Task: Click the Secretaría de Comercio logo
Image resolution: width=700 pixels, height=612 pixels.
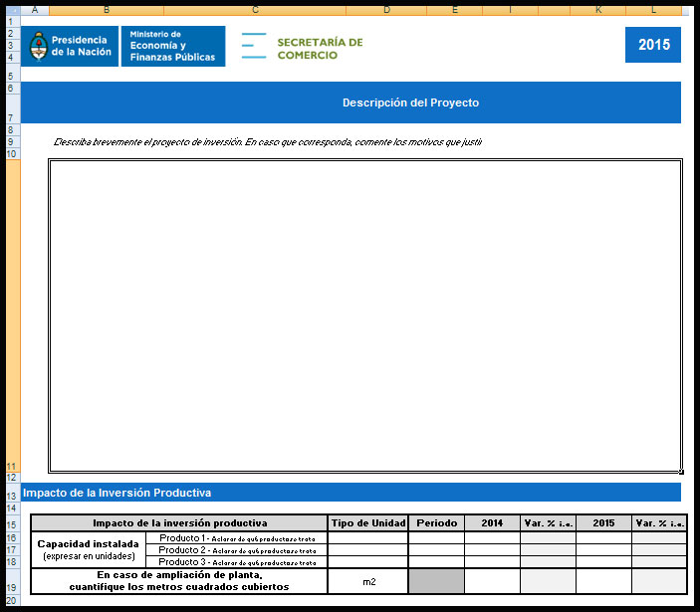Action: point(303,48)
